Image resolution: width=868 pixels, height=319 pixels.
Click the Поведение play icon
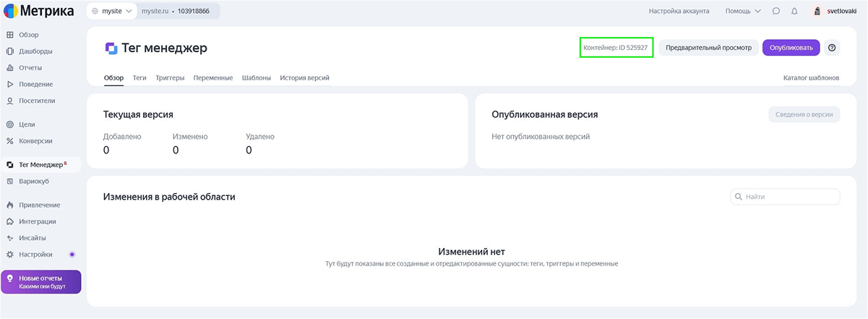[10, 84]
